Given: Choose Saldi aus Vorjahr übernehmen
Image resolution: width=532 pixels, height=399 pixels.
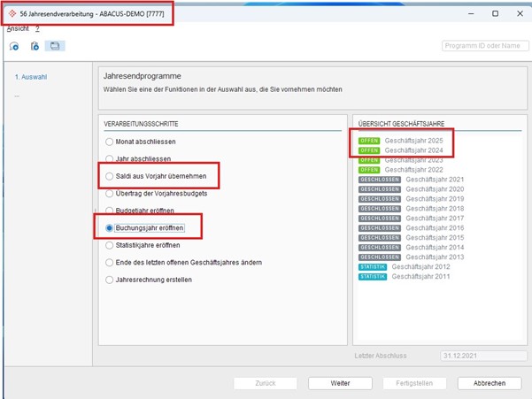Looking at the screenshot, I should (156, 176).
